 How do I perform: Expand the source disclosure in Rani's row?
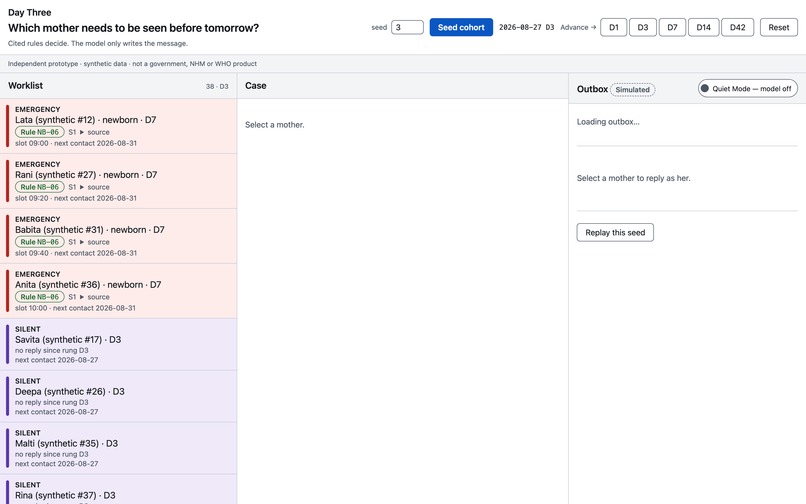click(94, 187)
